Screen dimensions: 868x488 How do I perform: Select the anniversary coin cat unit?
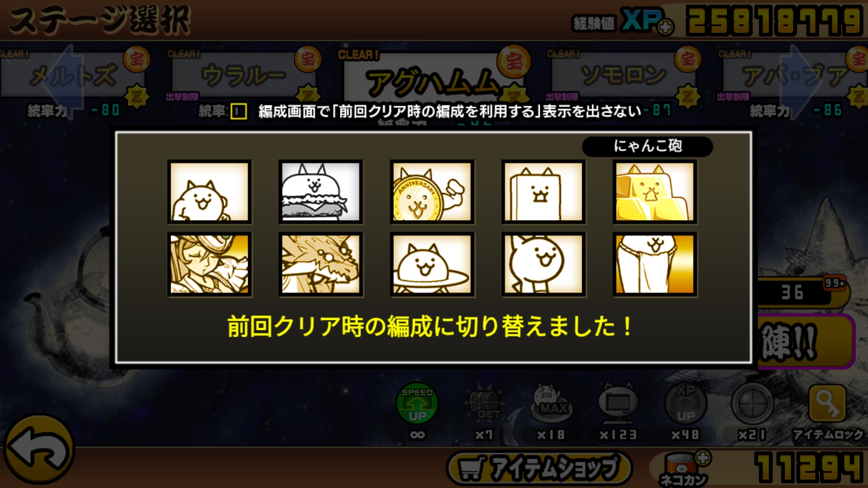pyautogui.click(x=432, y=192)
